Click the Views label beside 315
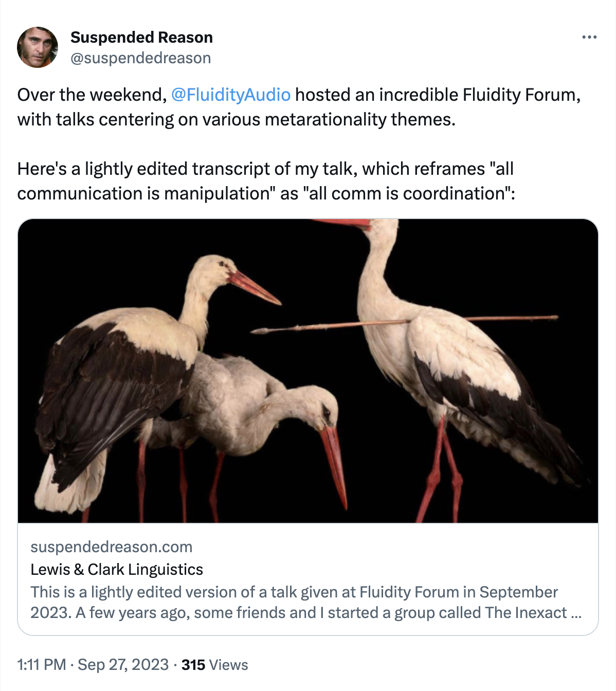This screenshot has height=691, width=616. pyautogui.click(x=228, y=665)
